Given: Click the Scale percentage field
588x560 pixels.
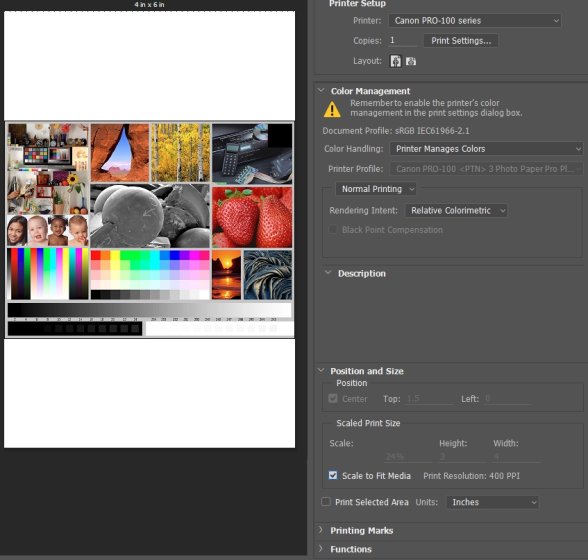Looking at the screenshot, I should [408, 456].
